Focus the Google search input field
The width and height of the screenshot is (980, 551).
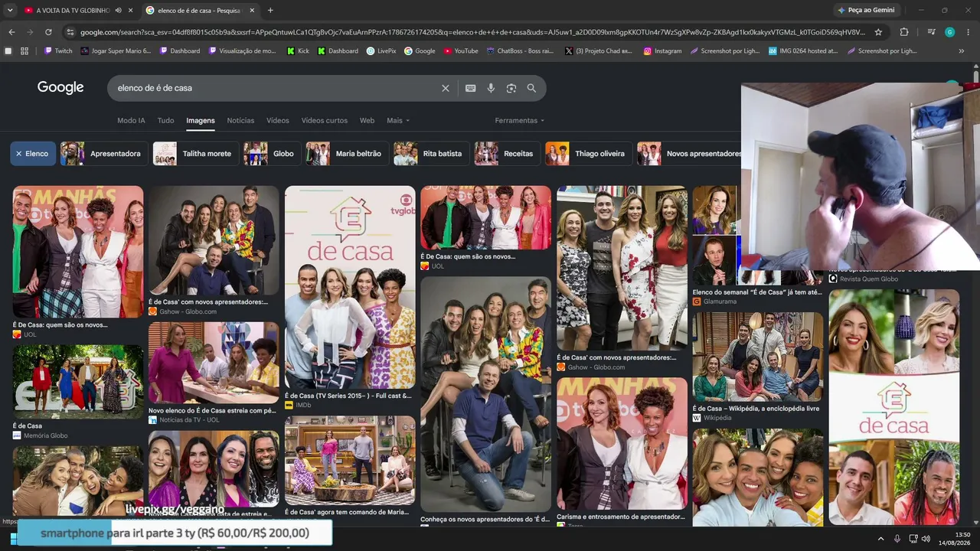(276, 88)
